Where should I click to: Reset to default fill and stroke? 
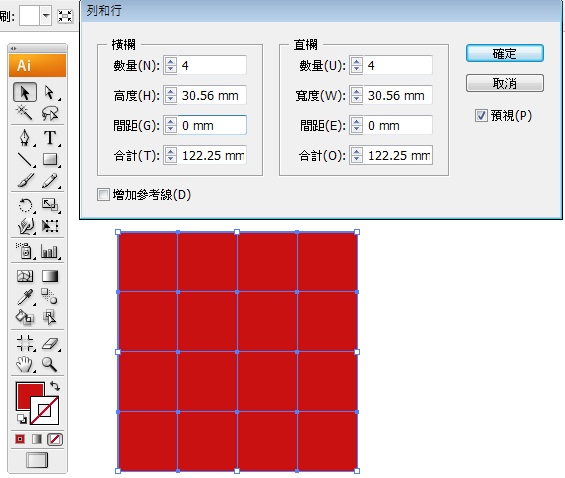tap(22, 419)
